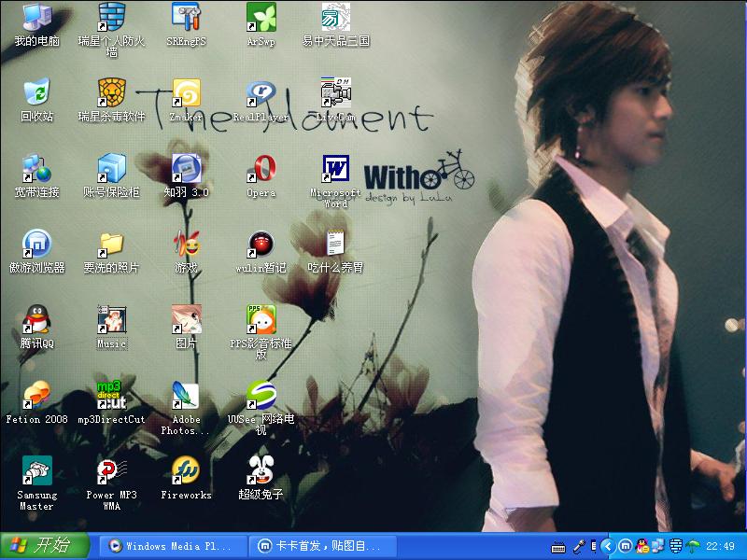The image size is (747, 560).
Task: Click the 我的电脑 desktop icon
Action: point(36,19)
